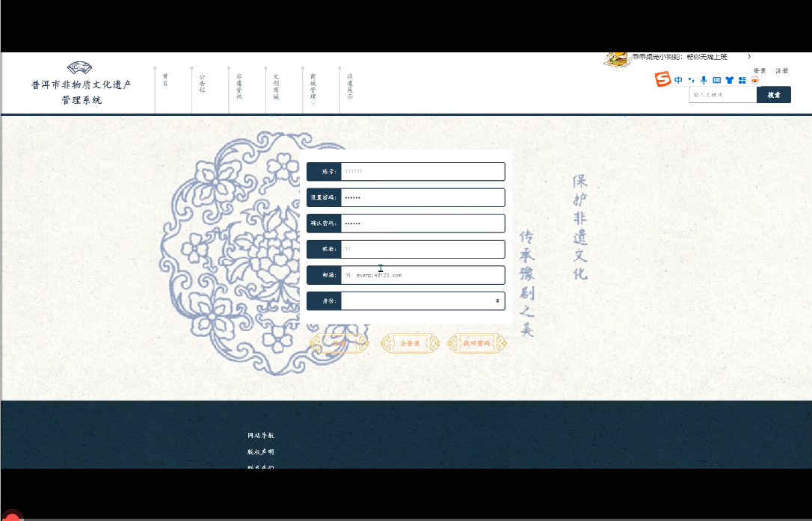
Task: Click the 设置密码 password field
Action: (422, 197)
